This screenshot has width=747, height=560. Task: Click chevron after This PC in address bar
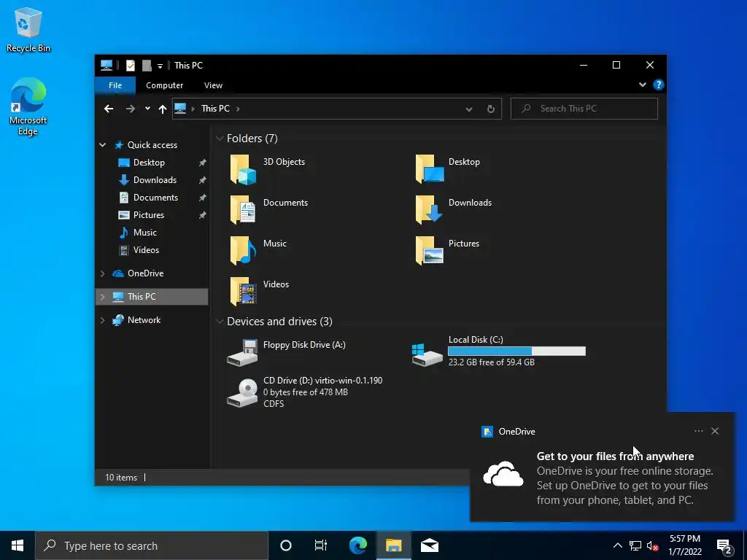pyautogui.click(x=238, y=109)
